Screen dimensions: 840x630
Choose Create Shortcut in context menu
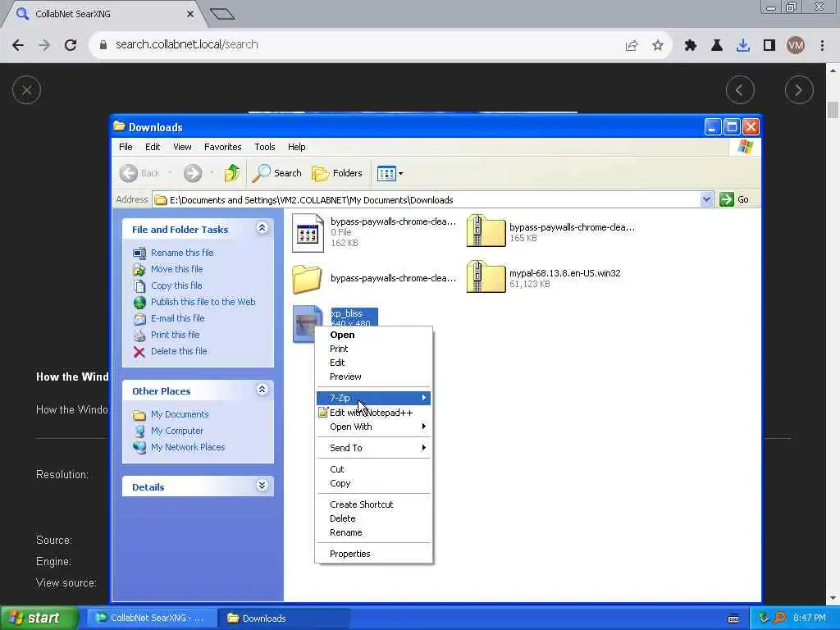pyautogui.click(x=373, y=504)
